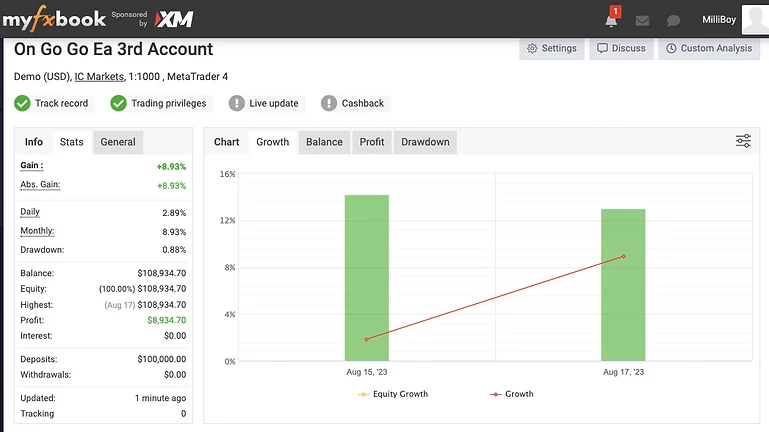
Task: Open the Custom Analysis button
Action: pyautogui.click(x=709, y=48)
